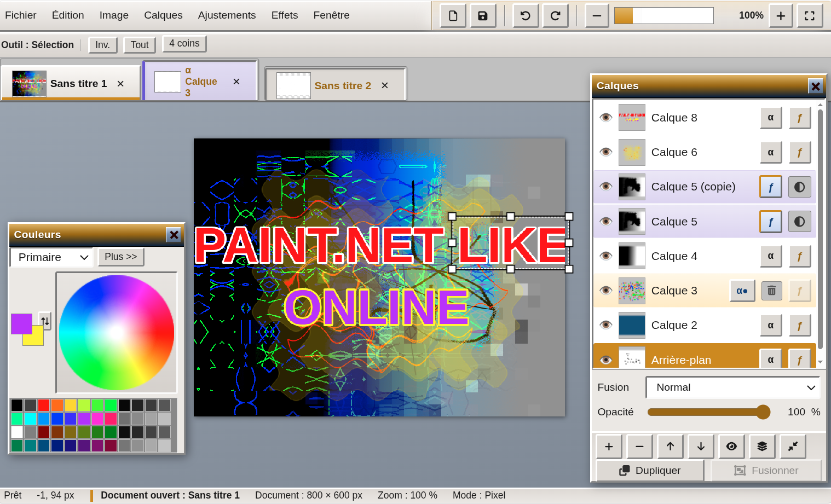The height and width of the screenshot is (504, 831).
Task: Save the document with floppy icon
Action: (x=482, y=16)
